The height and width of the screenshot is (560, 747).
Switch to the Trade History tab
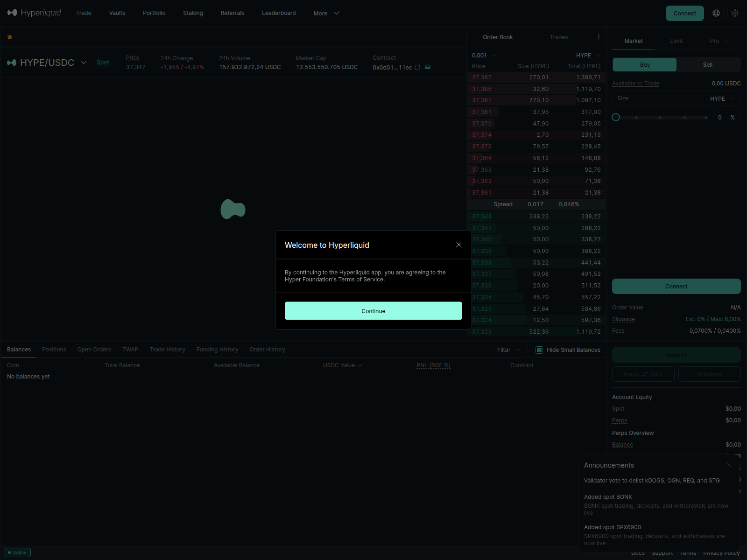coord(168,350)
